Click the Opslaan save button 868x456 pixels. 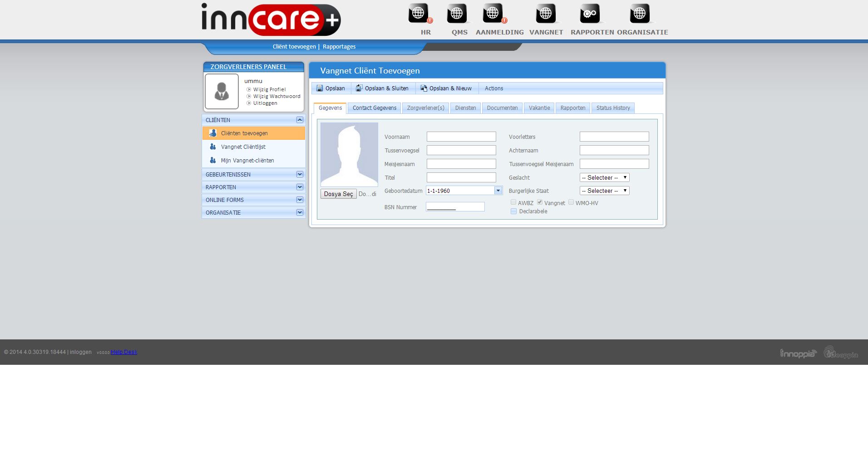pos(331,88)
